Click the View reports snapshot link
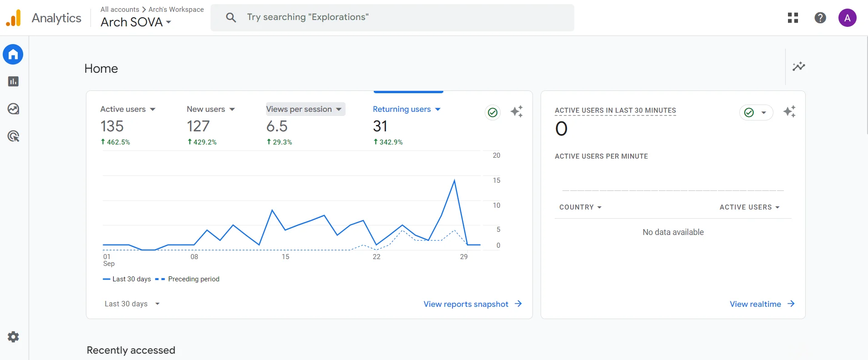This screenshot has height=360, width=868. pyautogui.click(x=473, y=304)
